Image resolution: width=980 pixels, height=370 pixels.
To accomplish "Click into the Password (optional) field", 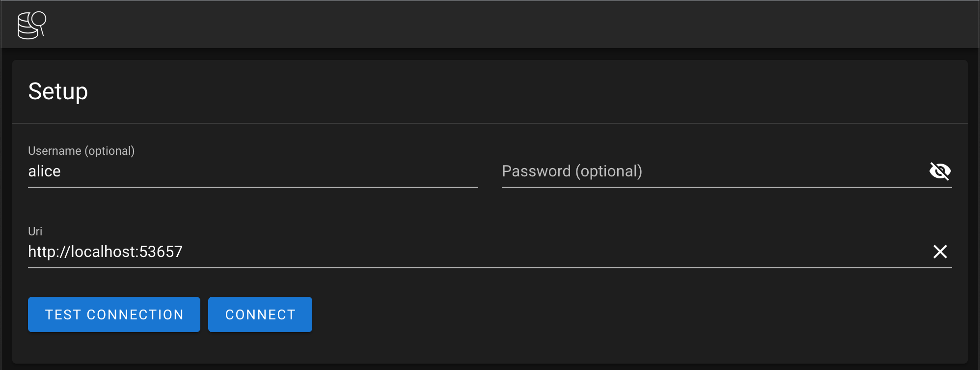I will click(x=712, y=171).
